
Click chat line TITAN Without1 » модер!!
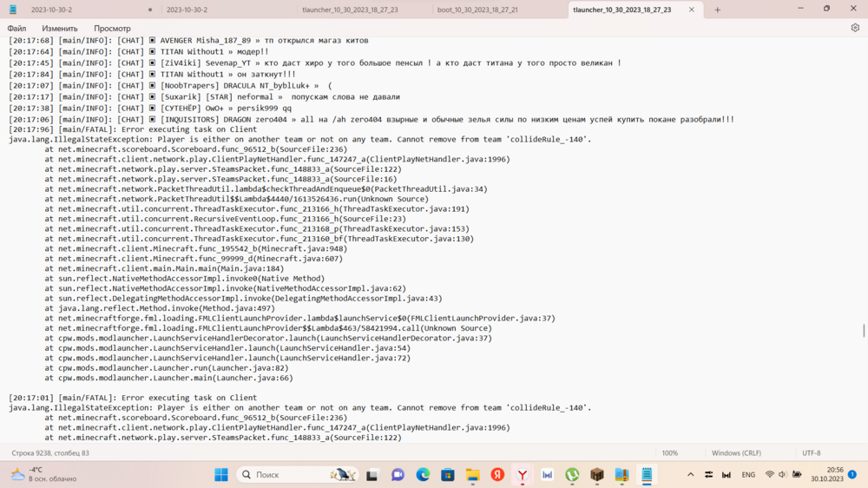click(x=138, y=51)
